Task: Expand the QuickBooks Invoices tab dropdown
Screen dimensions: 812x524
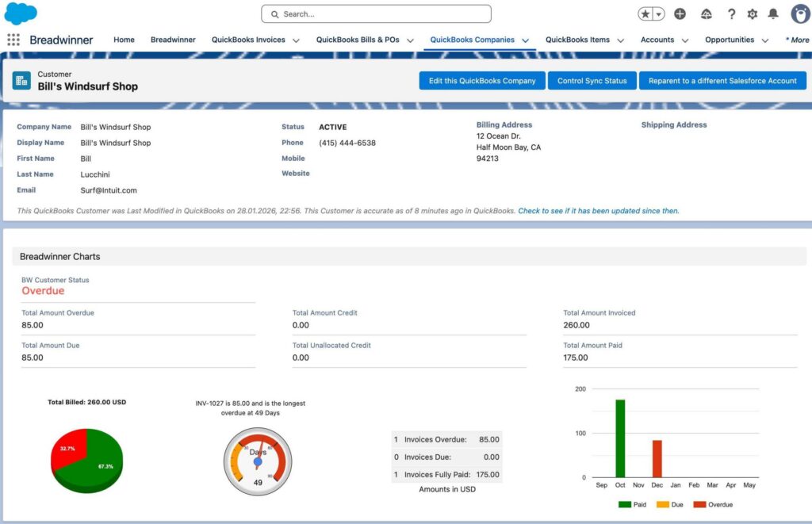Action: 297,40
